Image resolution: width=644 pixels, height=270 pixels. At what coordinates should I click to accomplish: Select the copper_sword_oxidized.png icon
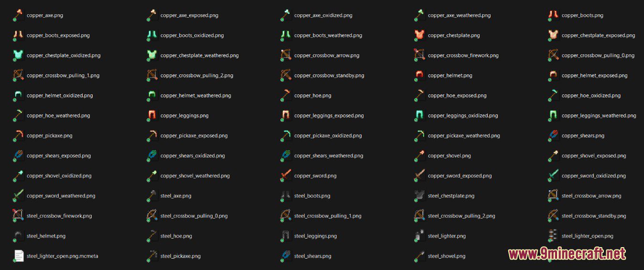(553, 176)
